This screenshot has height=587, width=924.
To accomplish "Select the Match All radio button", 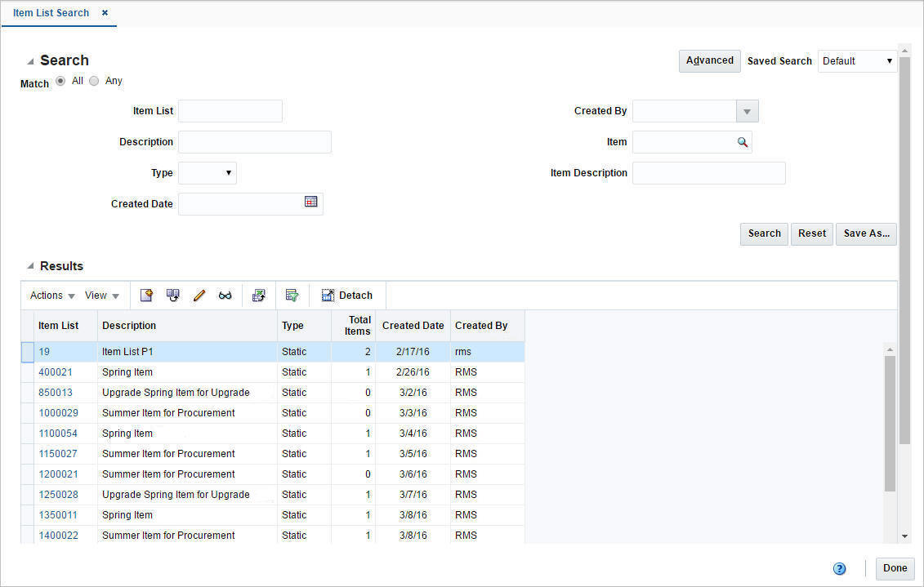I will tap(60, 81).
